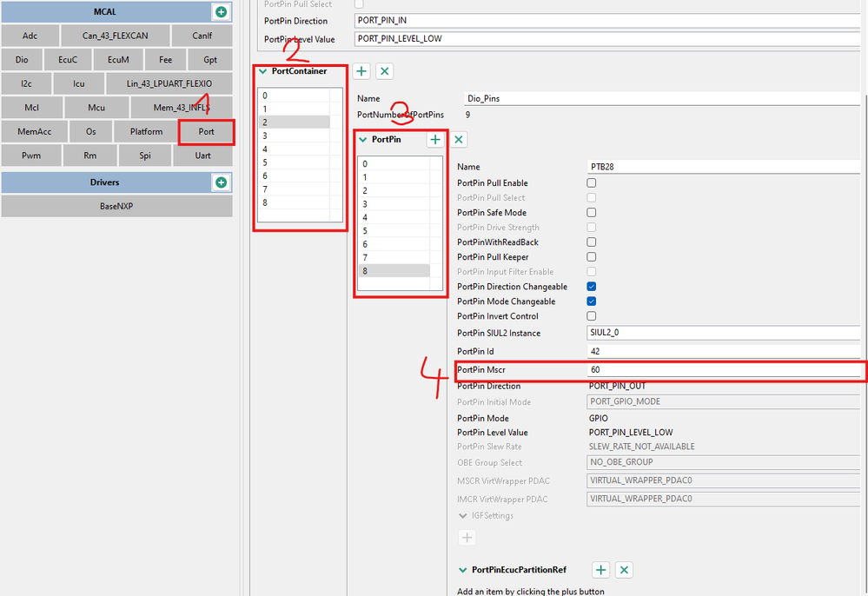Open the EcuM module

118,60
